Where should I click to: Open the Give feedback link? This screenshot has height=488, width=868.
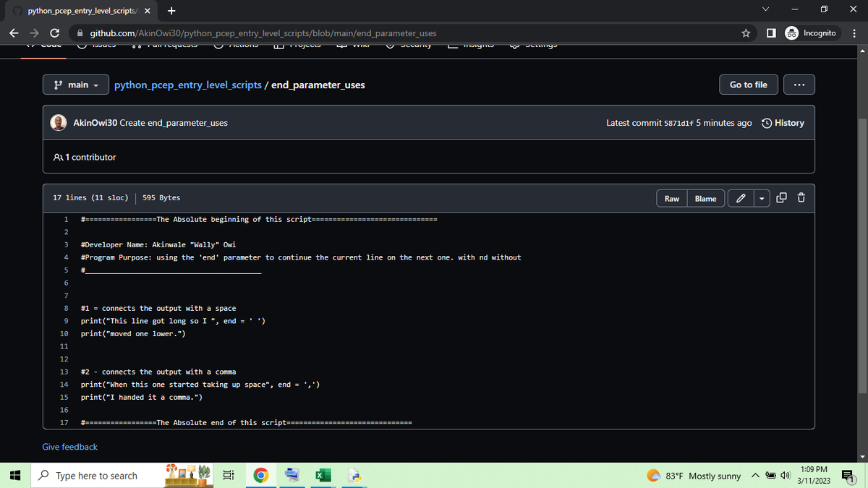69,446
